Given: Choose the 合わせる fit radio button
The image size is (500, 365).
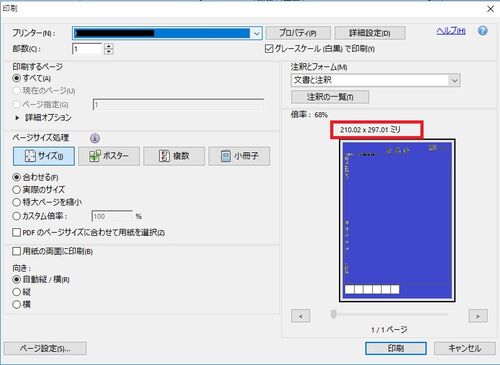Looking at the screenshot, I should tap(16, 177).
